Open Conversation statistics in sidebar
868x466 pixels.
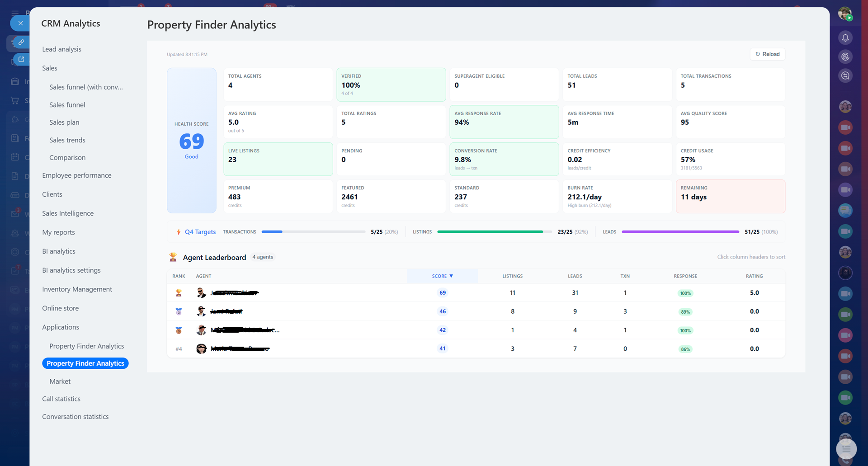[75, 417]
